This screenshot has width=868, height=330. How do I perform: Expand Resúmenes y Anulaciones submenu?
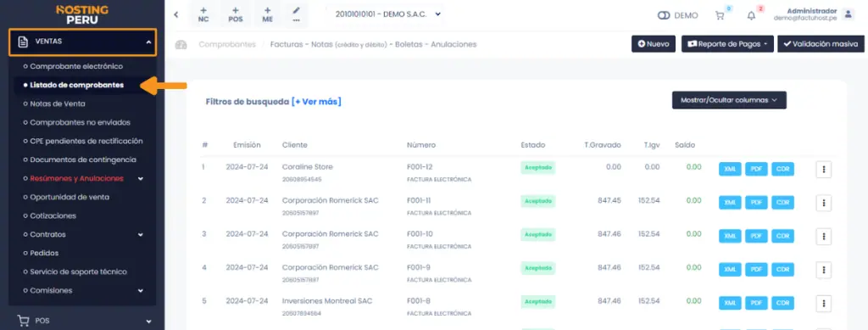click(x=141, y=178)
